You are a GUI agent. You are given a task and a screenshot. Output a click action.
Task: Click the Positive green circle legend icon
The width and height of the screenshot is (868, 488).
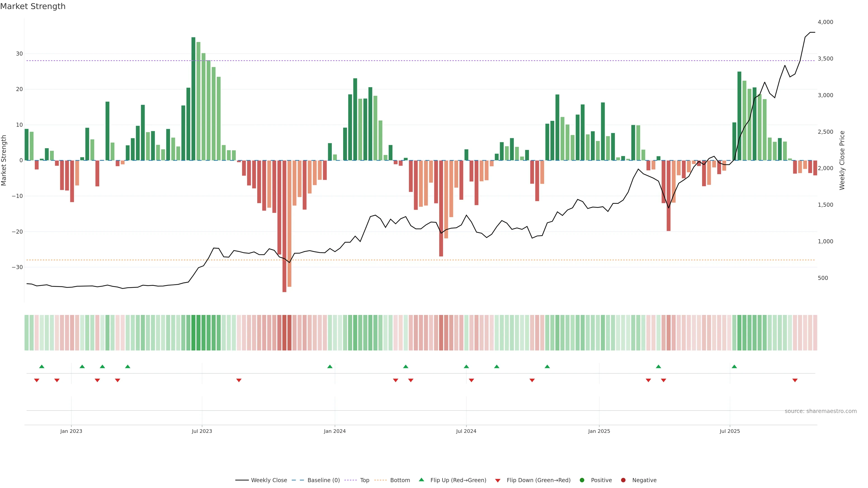(x=582, y=480)
